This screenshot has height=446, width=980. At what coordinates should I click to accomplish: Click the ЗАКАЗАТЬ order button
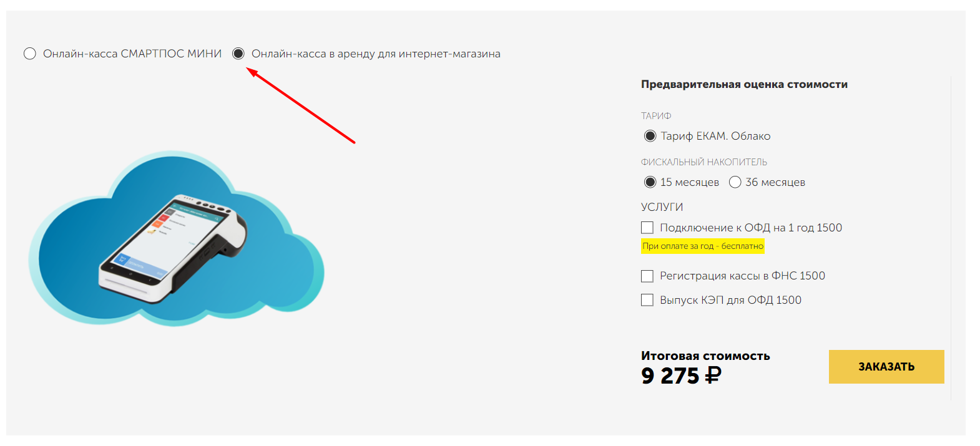[886, 367]
